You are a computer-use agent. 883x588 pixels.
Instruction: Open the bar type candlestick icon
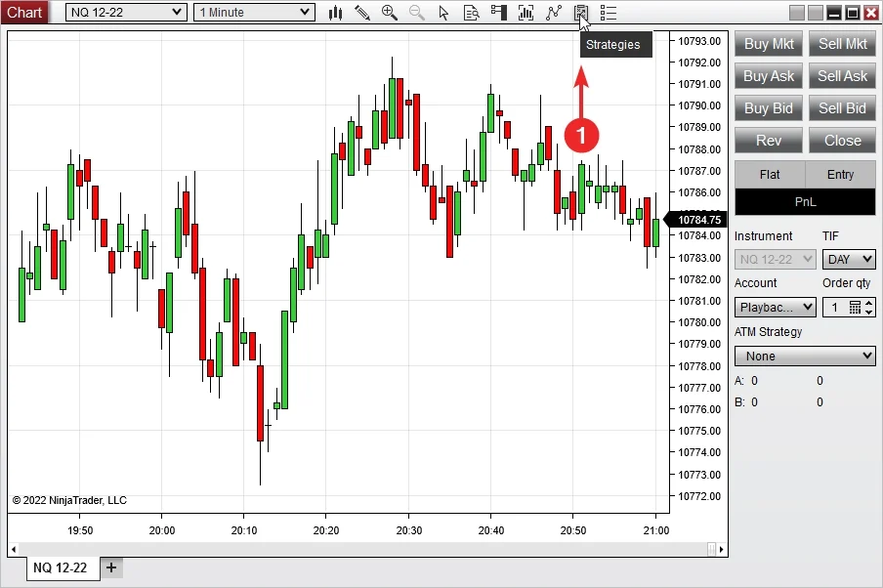click(336, 13)
